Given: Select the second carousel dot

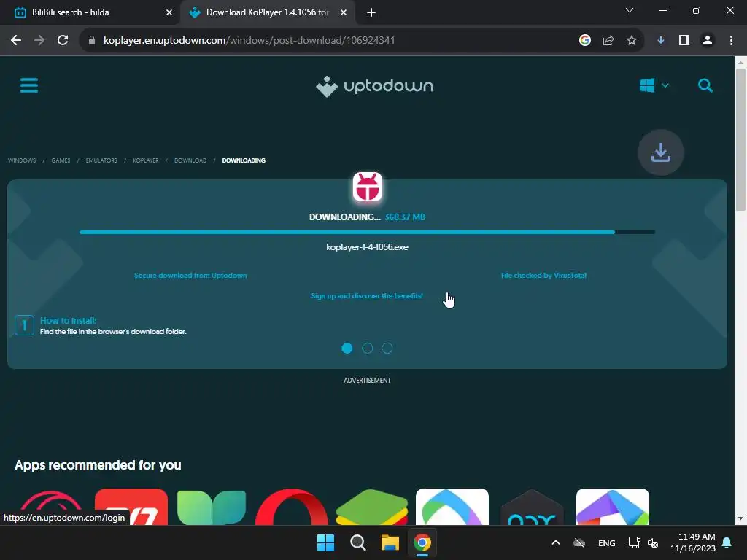Looking at the screenshot, I should [x=368, y=349].
